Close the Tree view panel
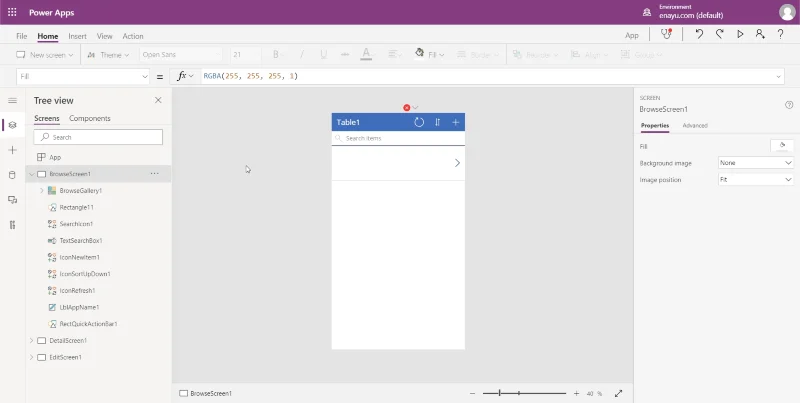The width and height of the screenshot is (800, 403). (158, 100)
